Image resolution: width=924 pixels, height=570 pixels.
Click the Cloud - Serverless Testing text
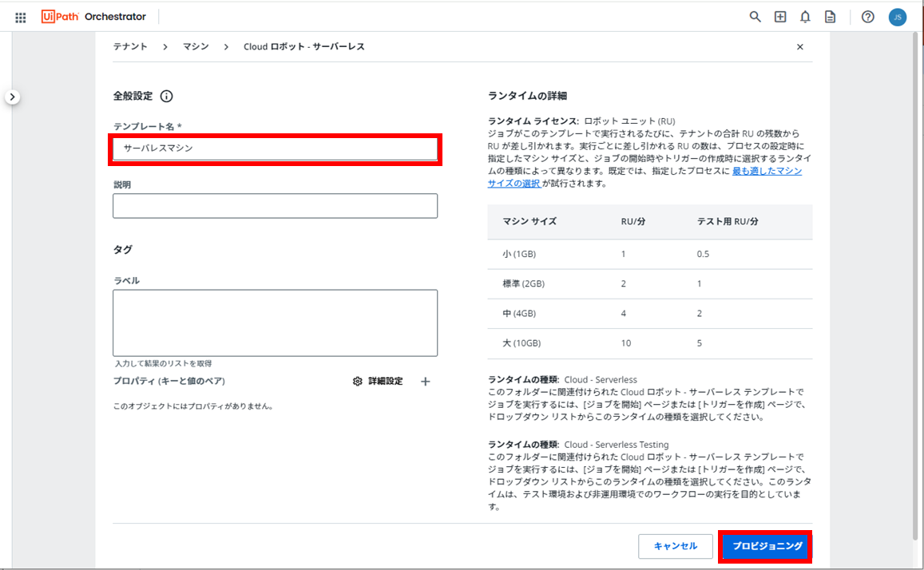click(617, 445)
